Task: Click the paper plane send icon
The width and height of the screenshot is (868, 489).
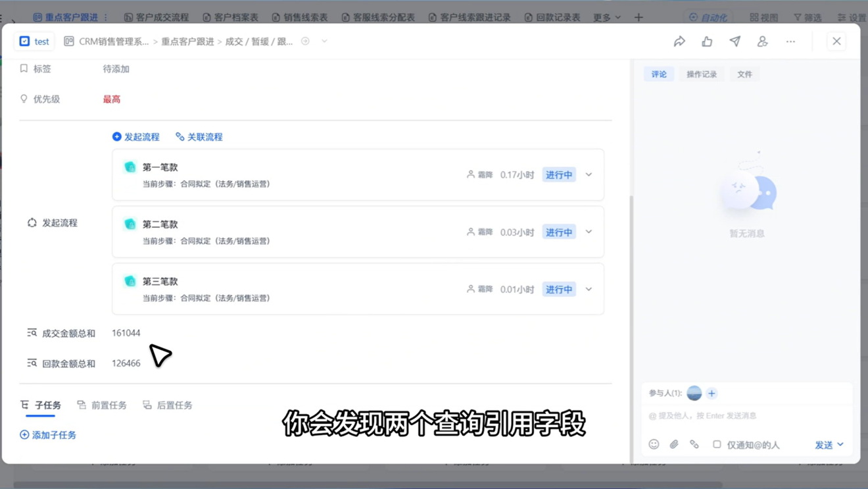Action: tap(735, 41)
